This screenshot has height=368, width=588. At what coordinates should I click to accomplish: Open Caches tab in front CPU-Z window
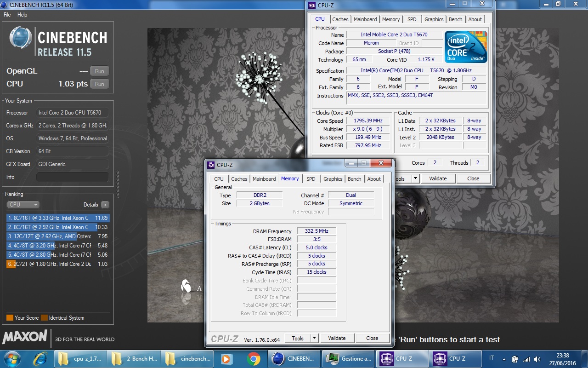pyautogui.click(x=239, y=179)
